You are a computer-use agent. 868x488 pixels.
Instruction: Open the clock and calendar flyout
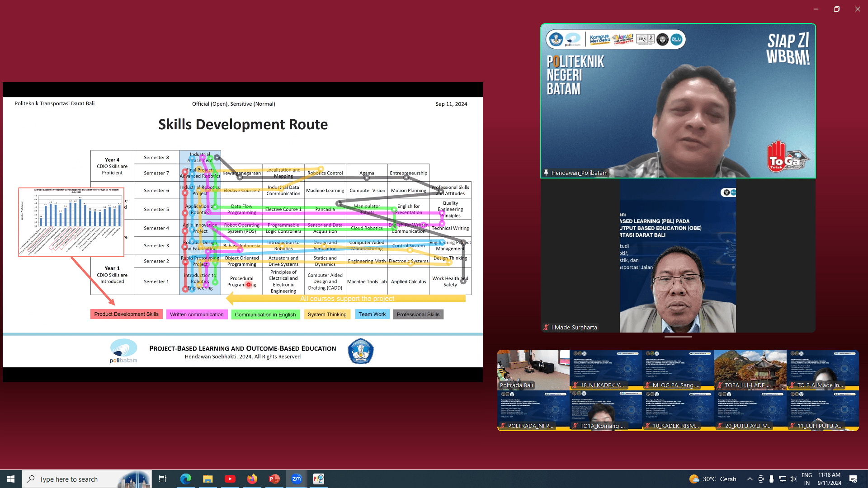[829, 479]
